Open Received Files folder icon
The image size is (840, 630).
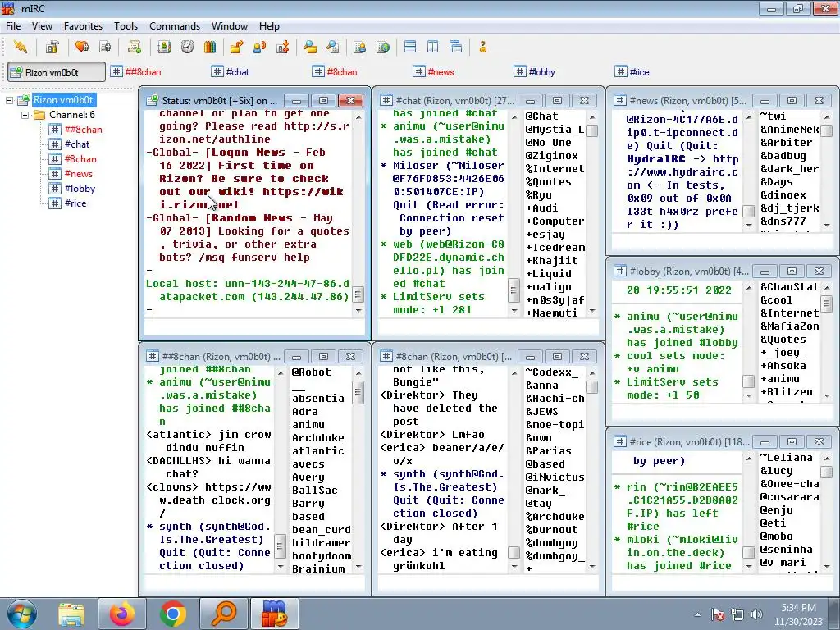[309, 47]
